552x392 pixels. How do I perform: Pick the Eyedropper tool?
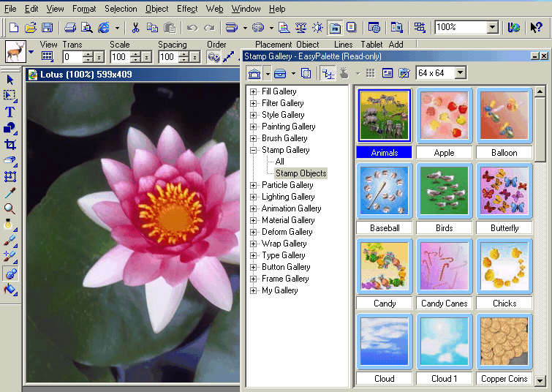[10, 193]
